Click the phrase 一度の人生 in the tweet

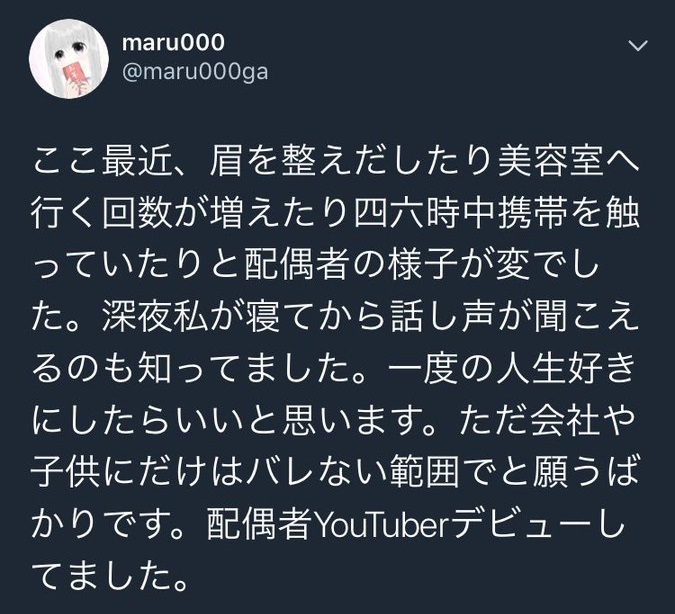[477, 369]
